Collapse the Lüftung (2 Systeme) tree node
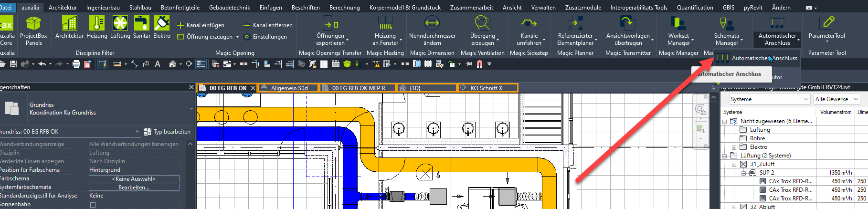The image size is (868, 209). coord(724,156)
